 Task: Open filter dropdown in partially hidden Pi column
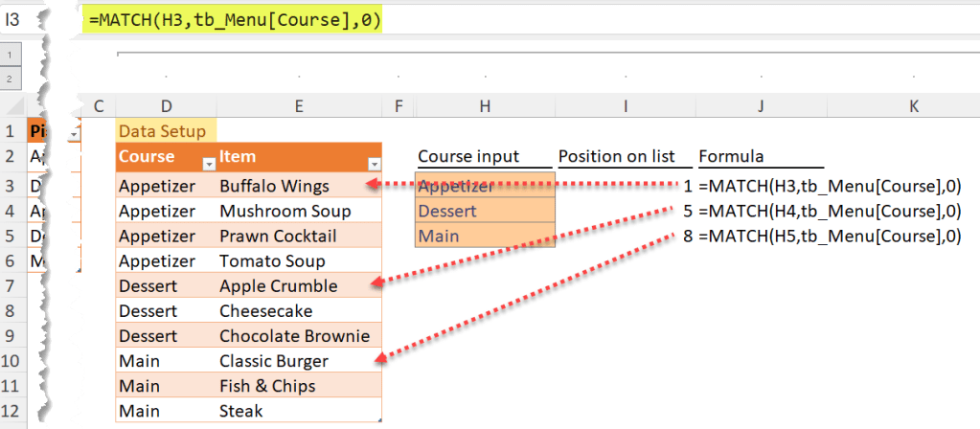click(x=73, y=132)
